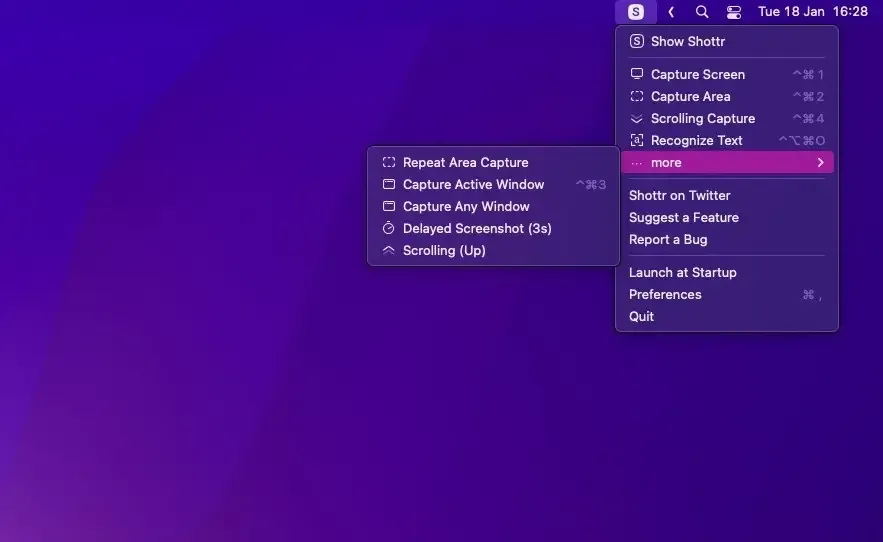The height and width of the screenshot is (542, 883).
Task: Select Recognize Text menu item
Action: coord(726,140)
